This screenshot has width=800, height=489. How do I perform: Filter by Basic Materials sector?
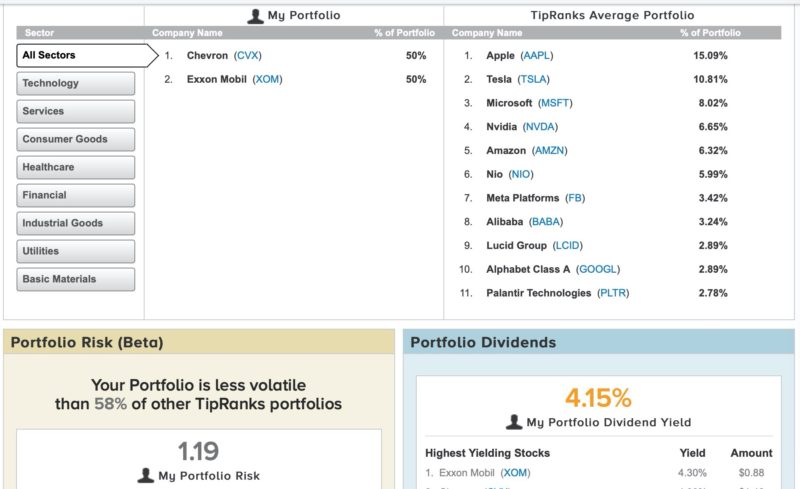[76, 280]
